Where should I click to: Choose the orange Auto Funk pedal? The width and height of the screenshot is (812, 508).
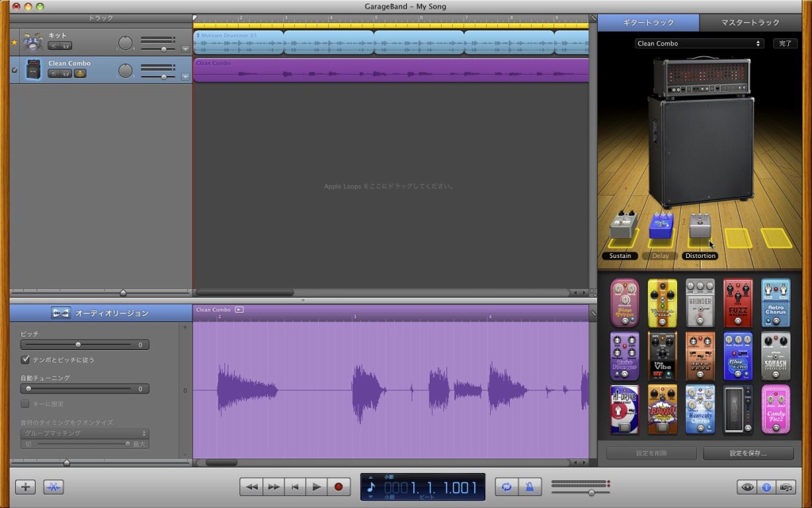[x=700, y=356]
